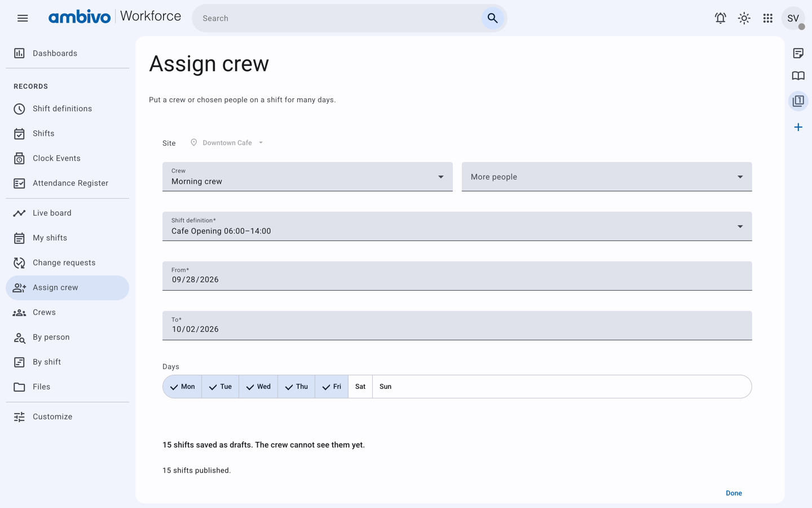Open the book guide icon
Screen dimensions: 812x508
[798, 76]
